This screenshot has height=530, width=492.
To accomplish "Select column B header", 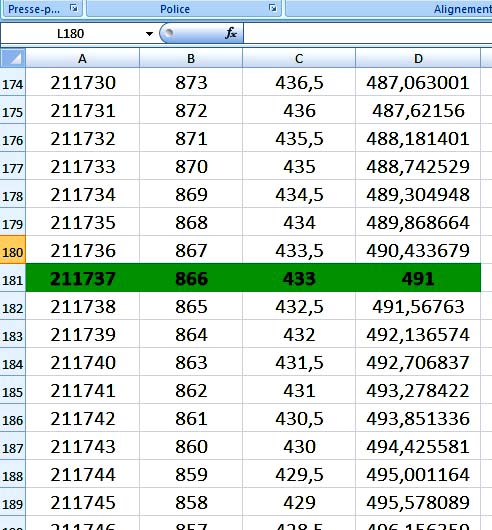I will point(191,58).
